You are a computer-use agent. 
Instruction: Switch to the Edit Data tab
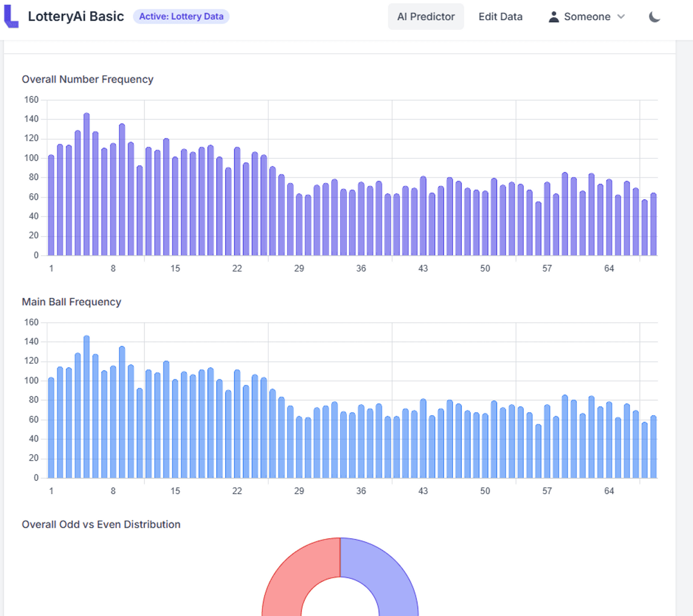[500, 17]
